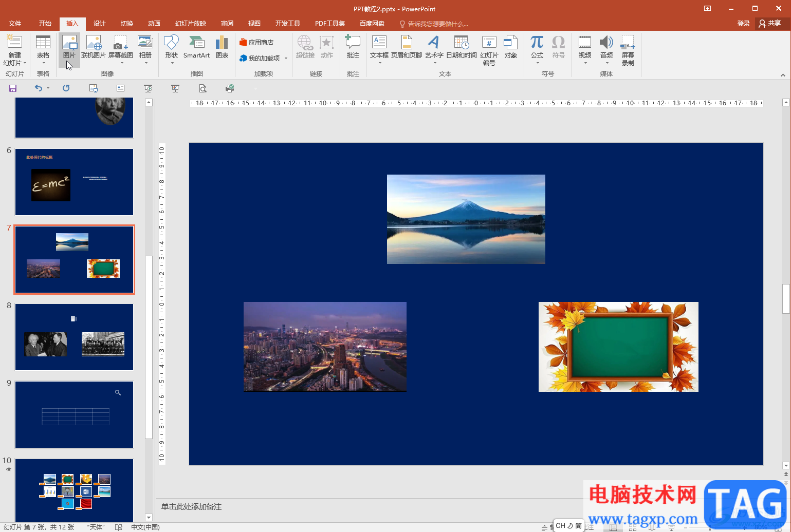
Task: Open the App Store (应用商店) add-ins
Action: [256, 42]
